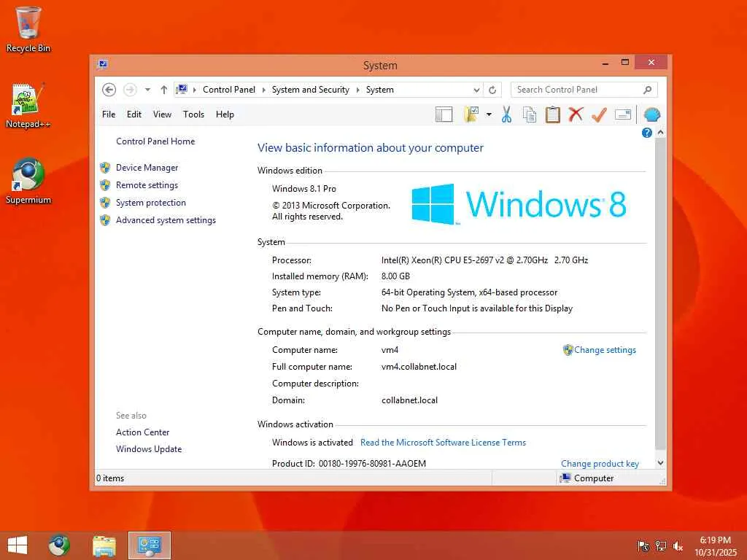Open the Windows Start button
The width and height of the screenshot is (747, 560).
point(18,545)
